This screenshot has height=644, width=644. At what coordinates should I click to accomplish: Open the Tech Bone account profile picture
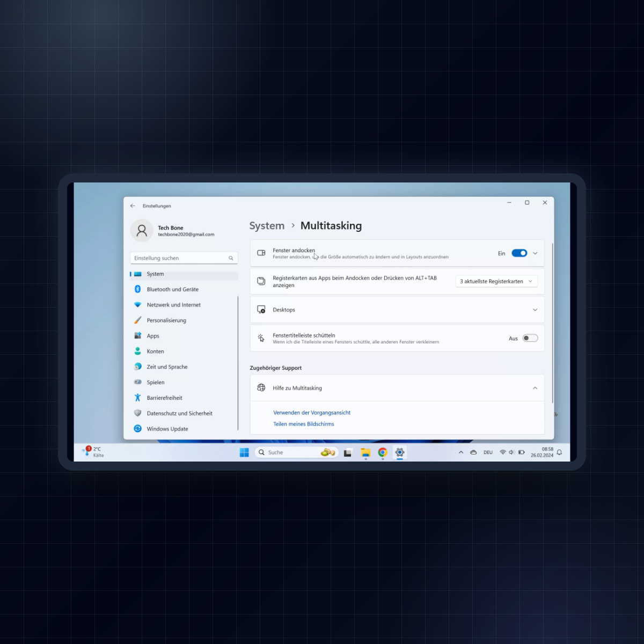142,231
